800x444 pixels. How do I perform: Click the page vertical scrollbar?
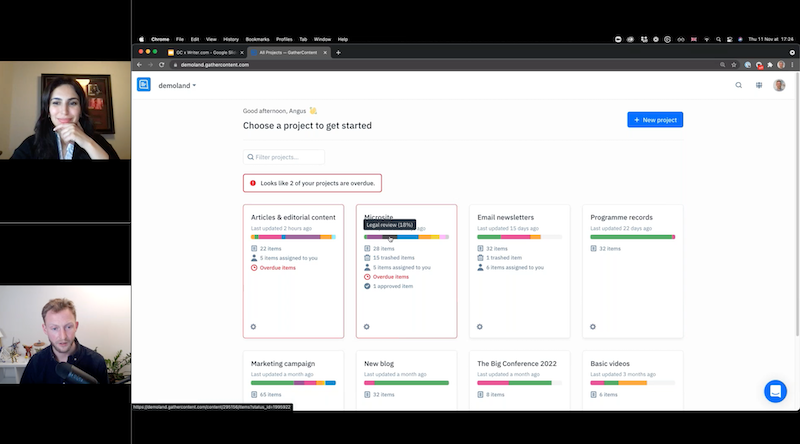(797, 204)
